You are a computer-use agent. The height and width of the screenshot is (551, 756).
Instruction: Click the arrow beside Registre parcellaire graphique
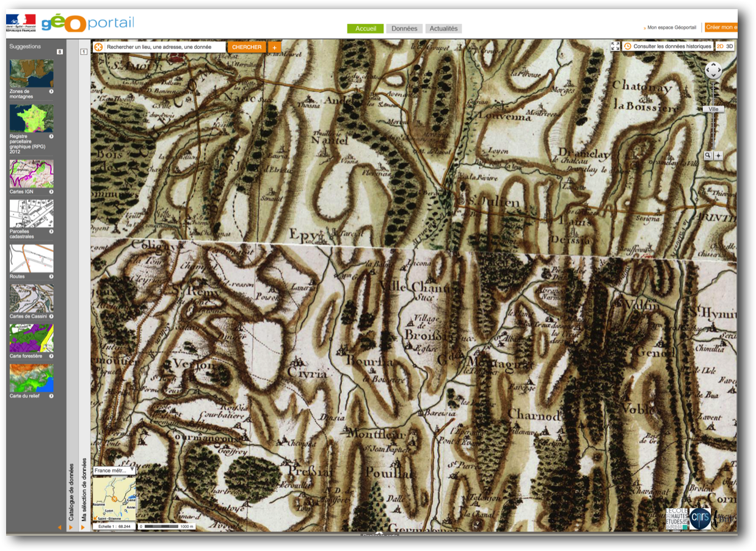51,137
